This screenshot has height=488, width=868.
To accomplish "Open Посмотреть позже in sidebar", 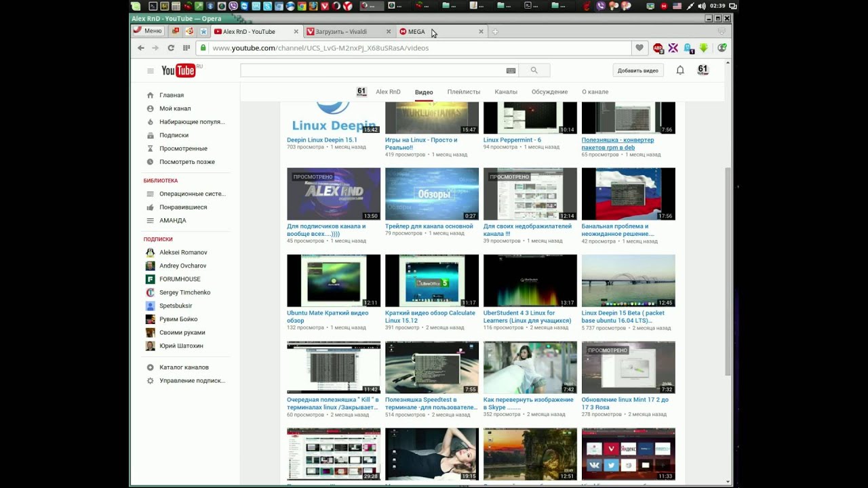I will pyautogui.click(x=187, y=162).
